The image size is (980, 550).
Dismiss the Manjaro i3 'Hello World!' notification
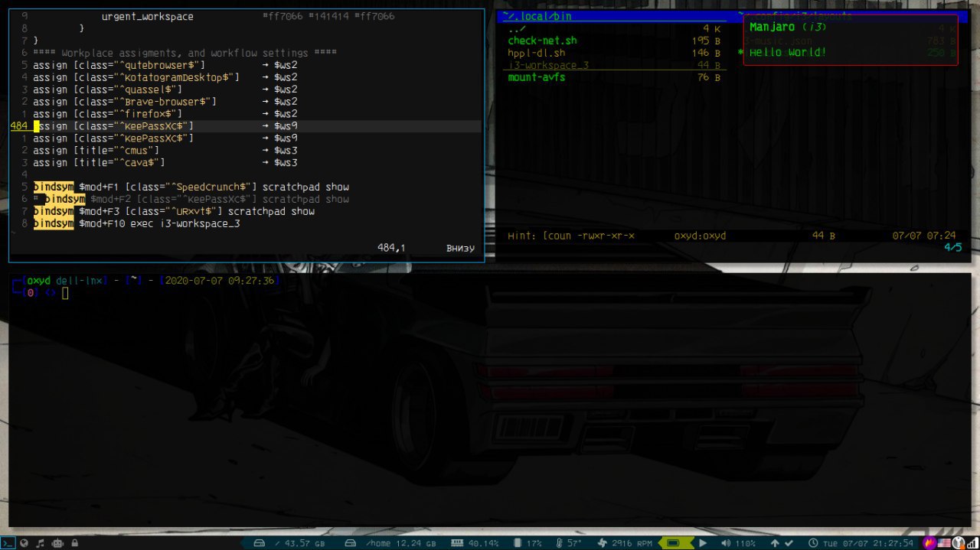tap(851, 40)
